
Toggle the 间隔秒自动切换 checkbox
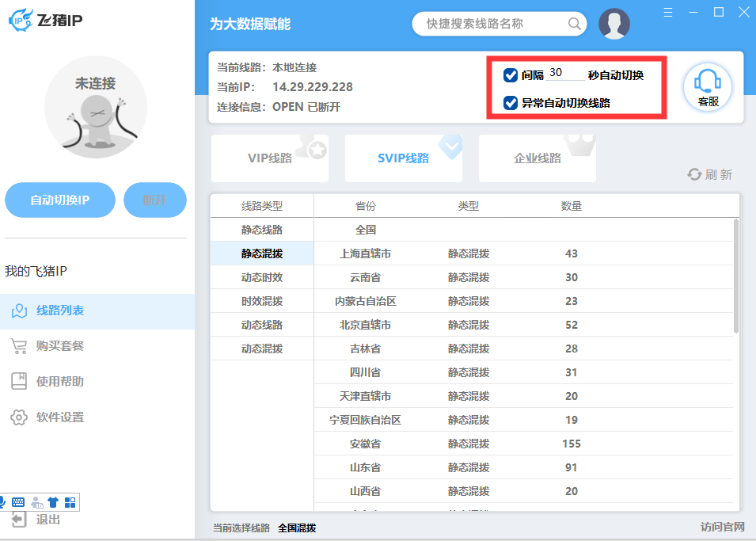click(511, 75)
